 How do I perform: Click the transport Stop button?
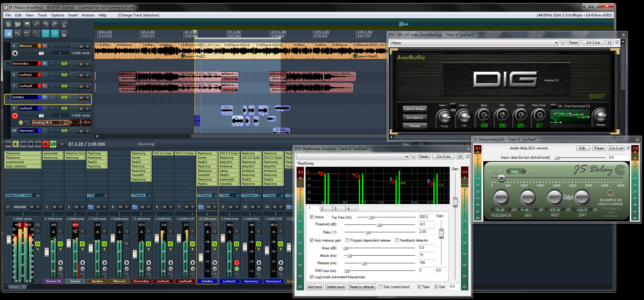[30, 144]
